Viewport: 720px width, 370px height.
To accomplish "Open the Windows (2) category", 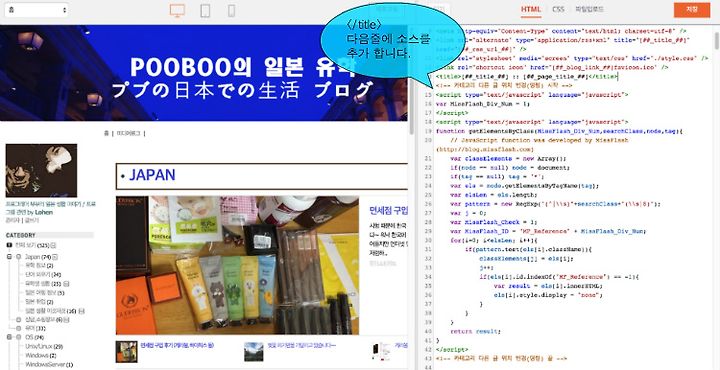I will [41, 355].
